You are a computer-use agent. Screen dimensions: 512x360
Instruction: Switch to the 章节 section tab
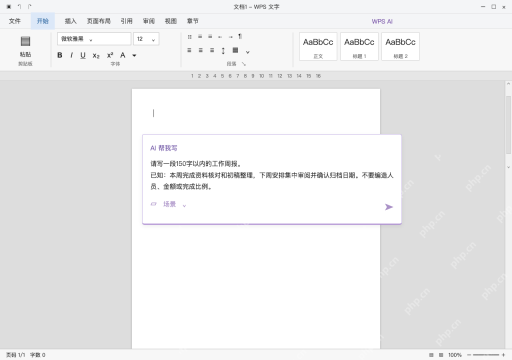point(193,21)
